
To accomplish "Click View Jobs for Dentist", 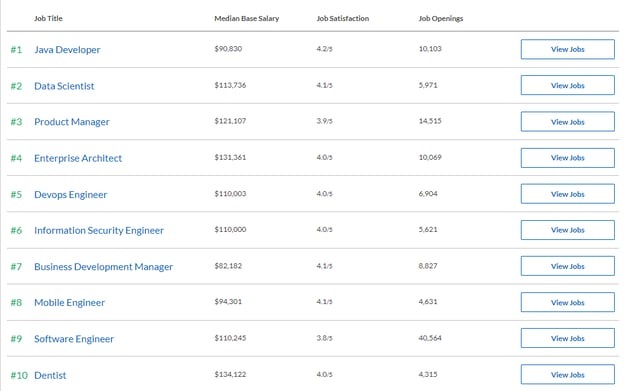I will click(567, 375).
